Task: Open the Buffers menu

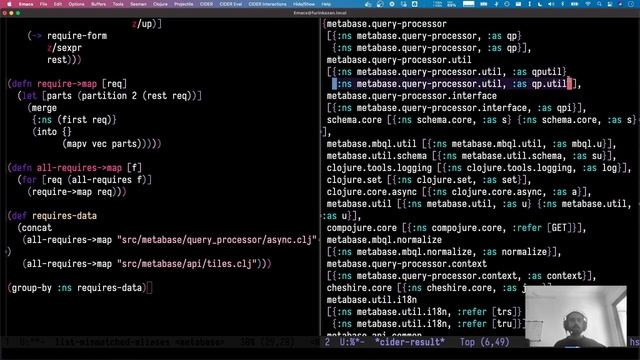Action: (98, 4)
